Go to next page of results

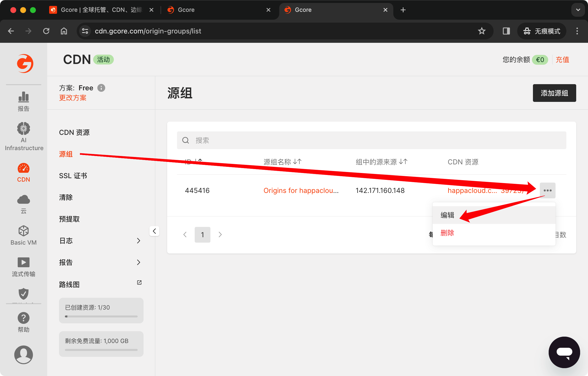click(x=220, y=235)
